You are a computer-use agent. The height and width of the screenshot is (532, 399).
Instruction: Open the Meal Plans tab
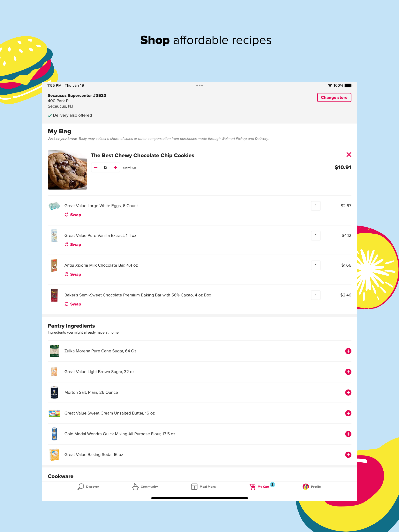[x=203, y=487]
